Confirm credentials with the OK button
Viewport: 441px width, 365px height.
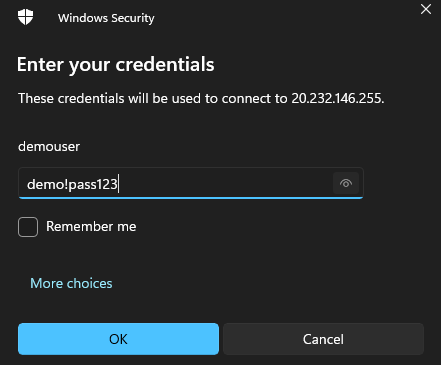[x=118, y=339]
